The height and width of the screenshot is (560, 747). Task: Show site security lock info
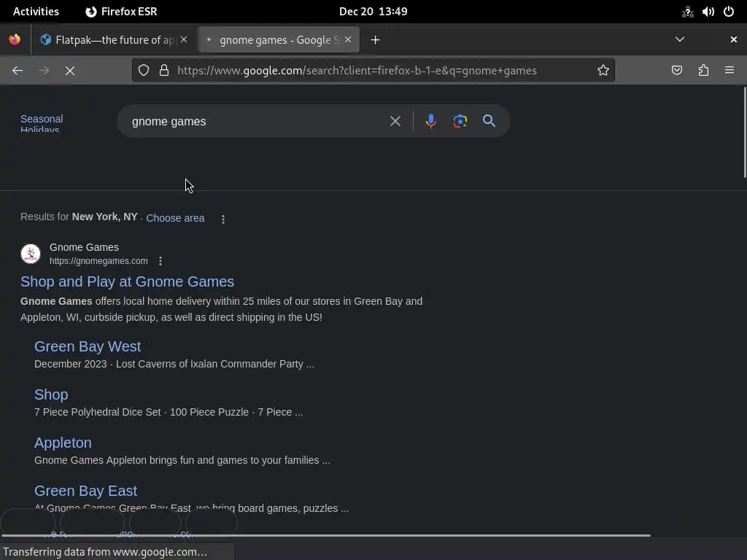(x=164, y=71)
